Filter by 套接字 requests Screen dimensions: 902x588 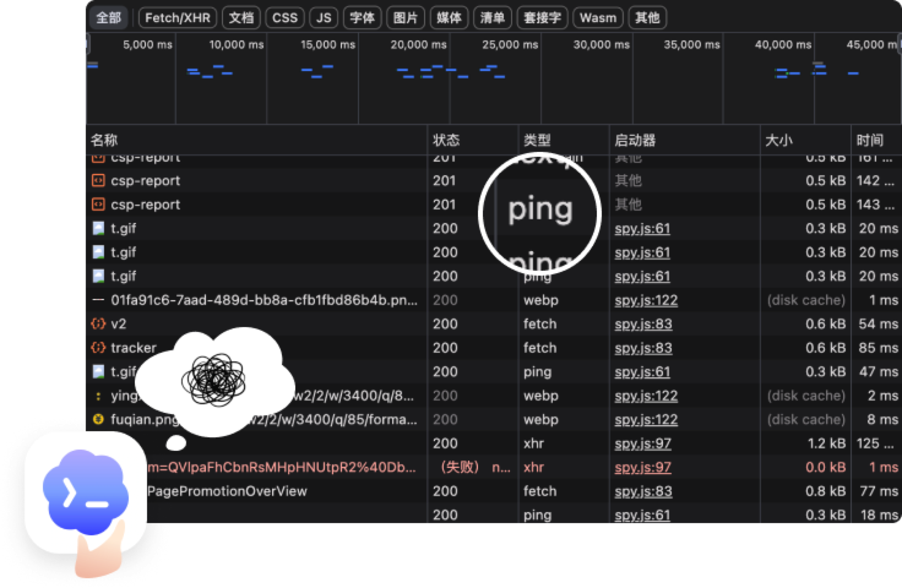coord(542,18)
